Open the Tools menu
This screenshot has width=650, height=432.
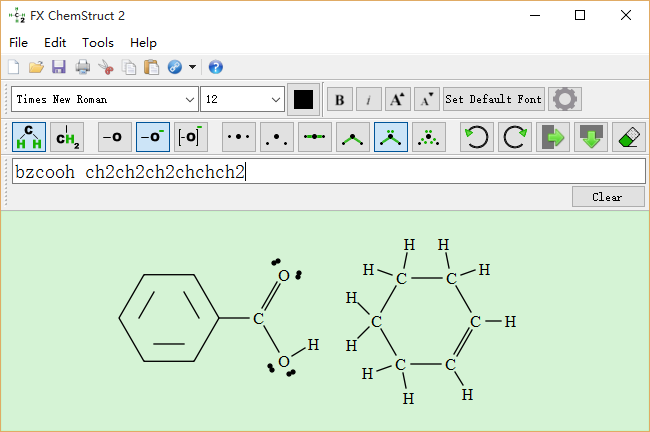point(98,43)
